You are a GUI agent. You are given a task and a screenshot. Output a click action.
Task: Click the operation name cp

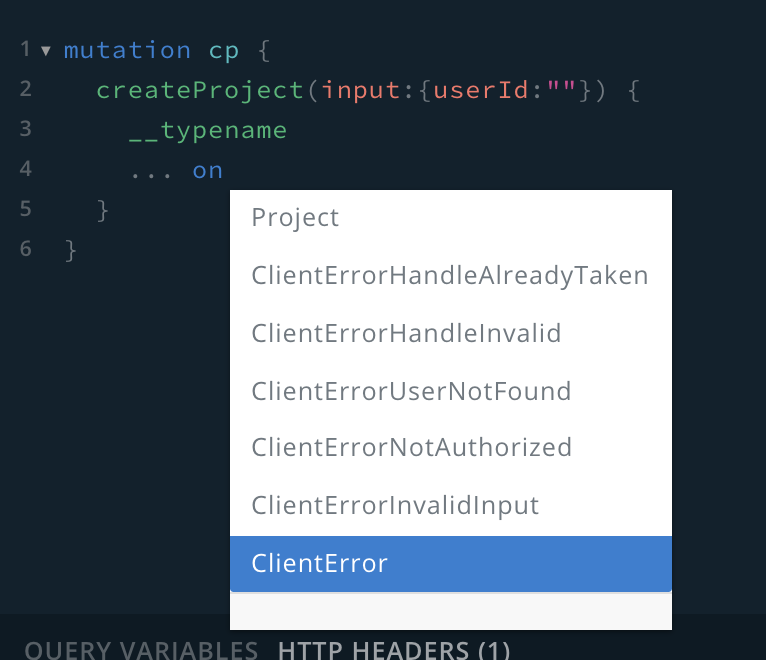pos(224,52)
